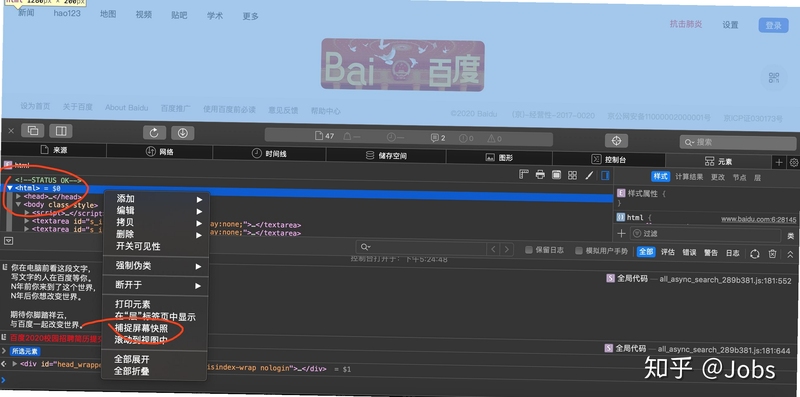Add a new inspector tab
The image size is (800, 397).
click(x=779, y=162)
